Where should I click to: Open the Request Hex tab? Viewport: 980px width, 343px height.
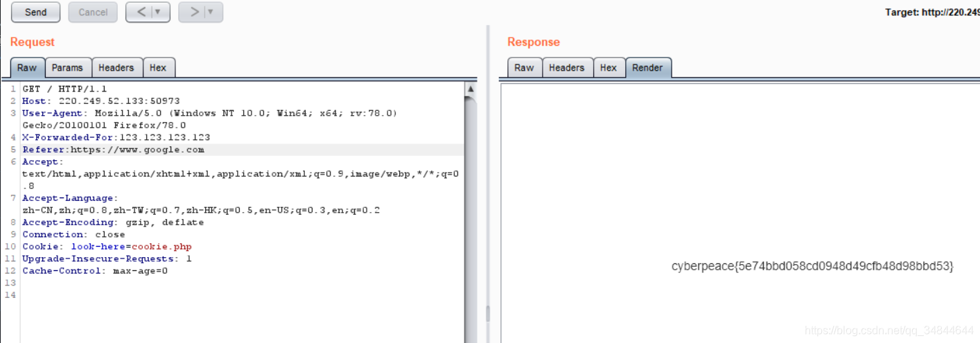point(158,67)
